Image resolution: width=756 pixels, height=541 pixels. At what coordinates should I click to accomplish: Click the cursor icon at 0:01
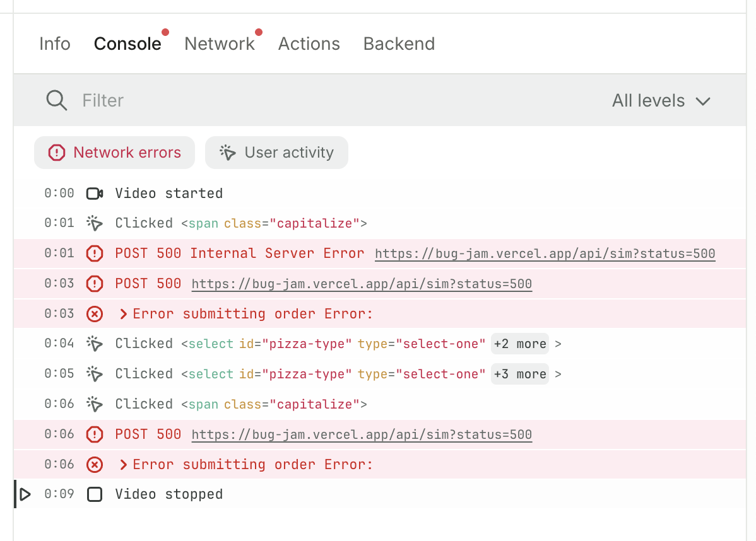(x=95, y=224)
